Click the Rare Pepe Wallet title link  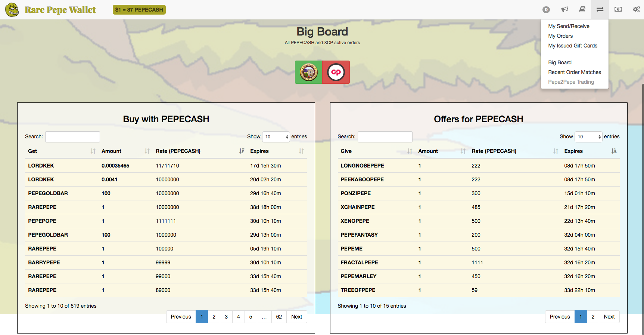pyautogui.click(x=60, y=10)
